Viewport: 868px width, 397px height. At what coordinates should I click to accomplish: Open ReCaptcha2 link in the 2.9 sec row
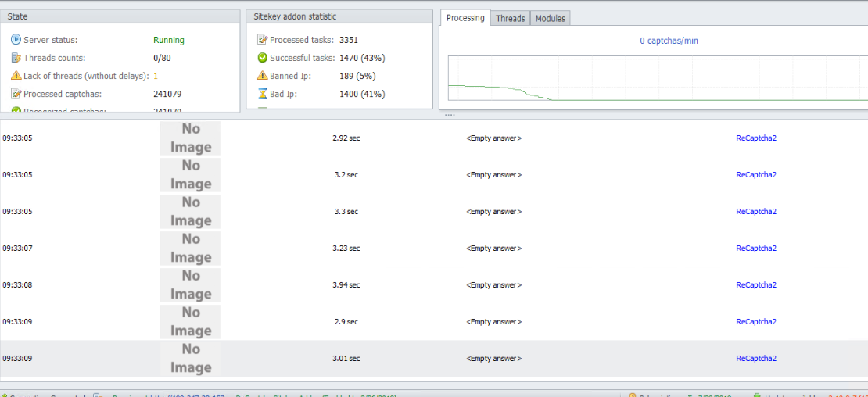(x=756, y=321)
